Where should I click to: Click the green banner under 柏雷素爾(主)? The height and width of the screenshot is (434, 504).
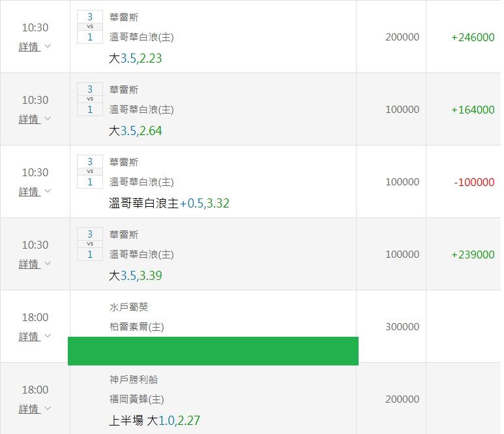tap(213, 351)
